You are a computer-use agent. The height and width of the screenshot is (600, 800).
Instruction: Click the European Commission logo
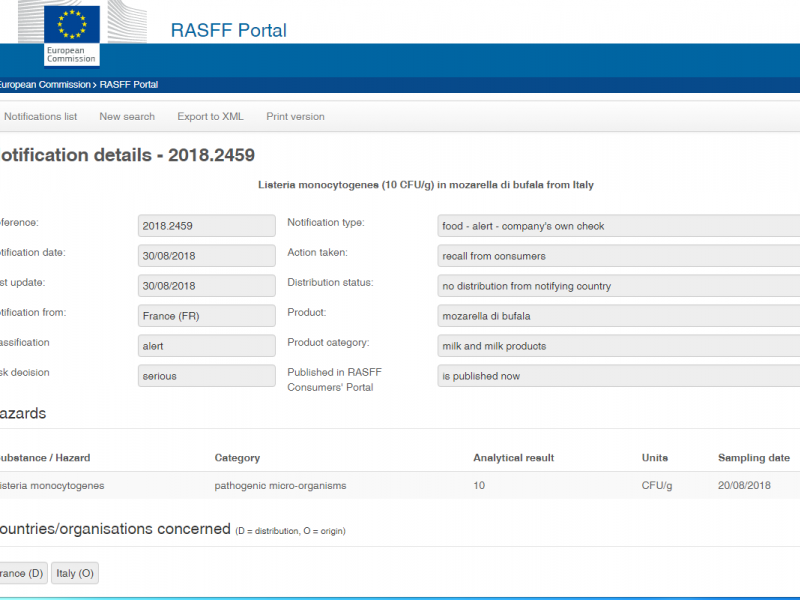point(71,36)
